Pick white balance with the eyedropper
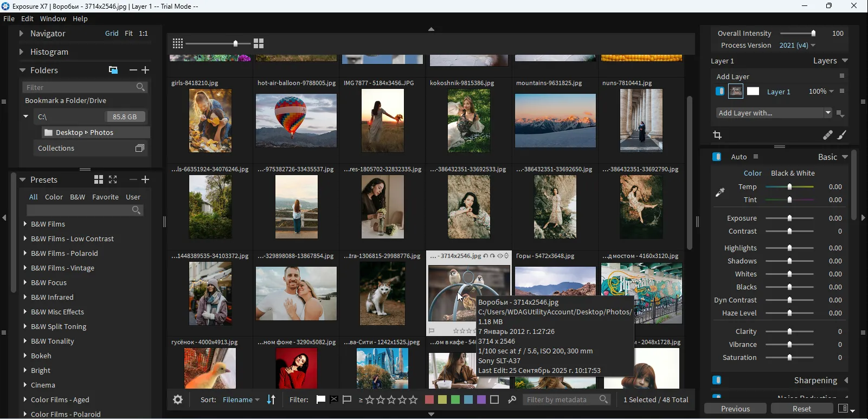Screen dimensions: 868x419 (720, 192)
